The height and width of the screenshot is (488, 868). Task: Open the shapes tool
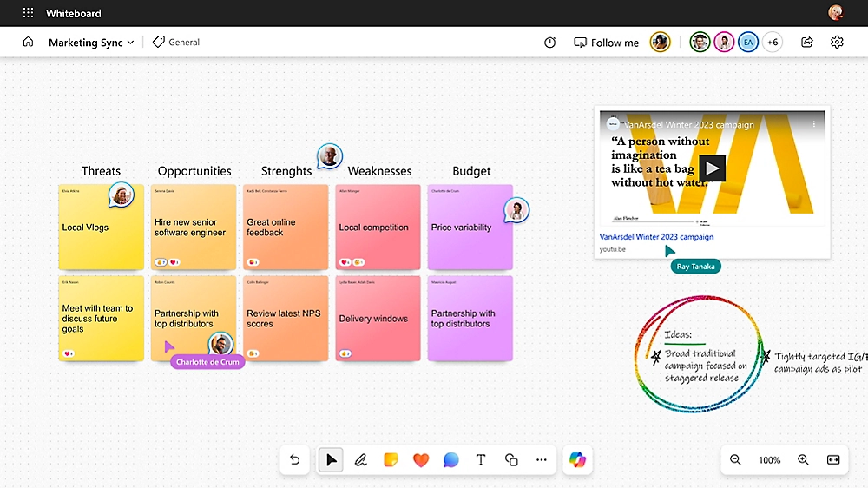(x=511, y=460)
